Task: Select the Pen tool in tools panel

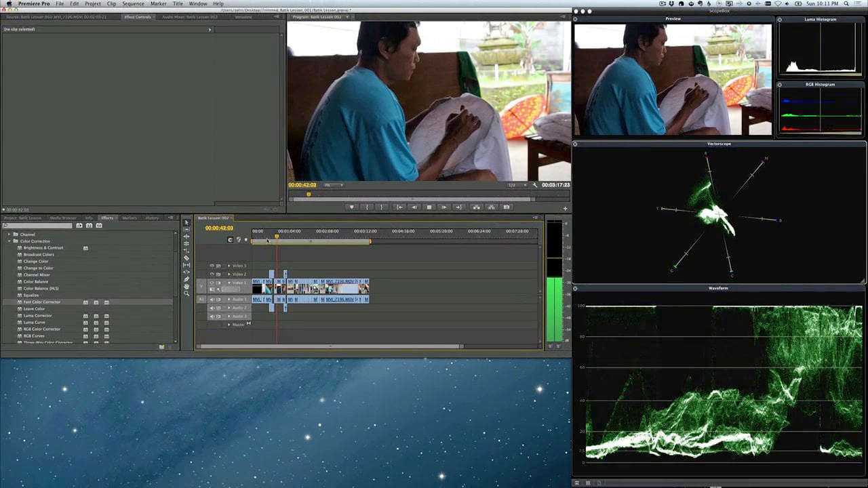Action: pos(186,279)
